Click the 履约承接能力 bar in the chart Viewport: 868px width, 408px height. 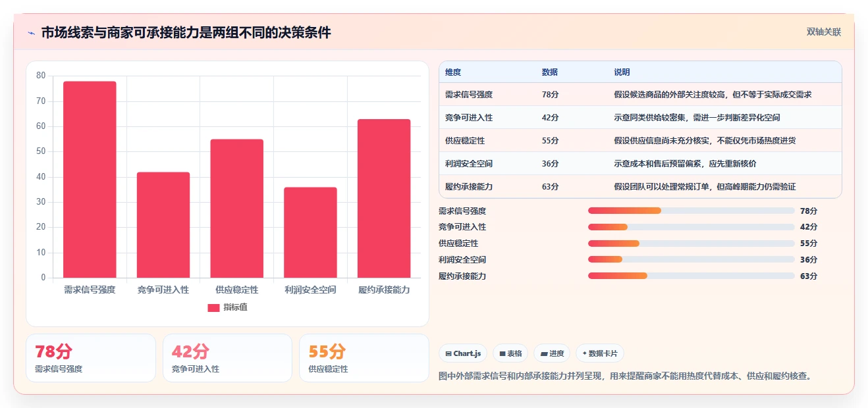[x=384, y=199]
